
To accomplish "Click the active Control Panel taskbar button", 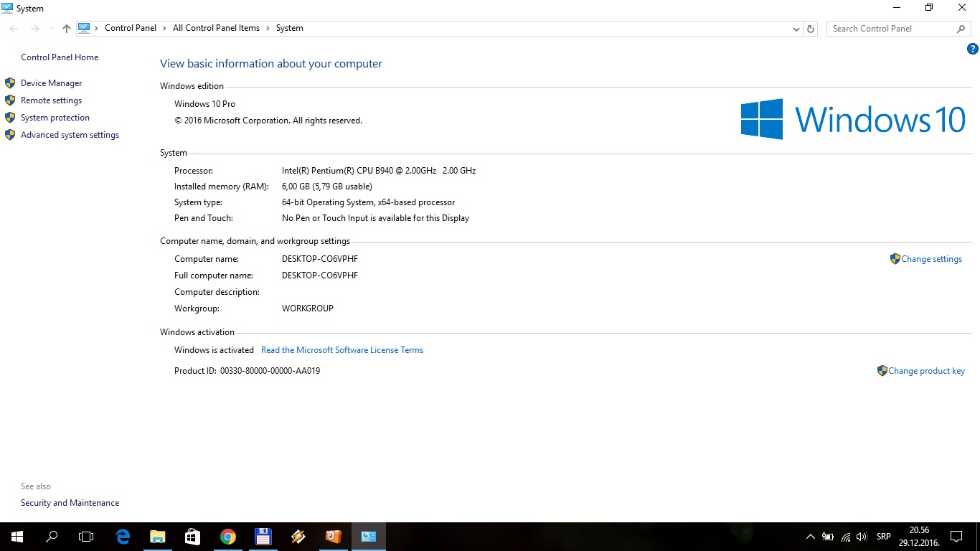I will [369, 537].
